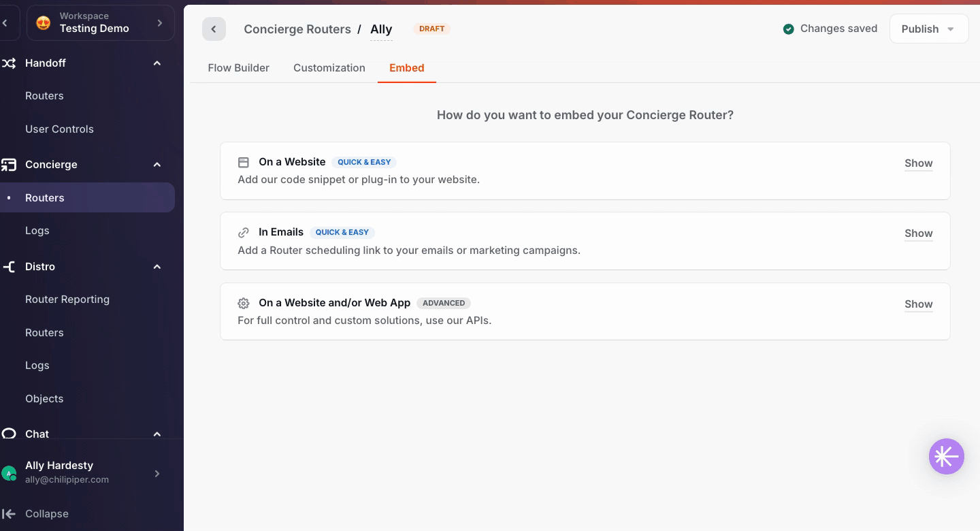Show the On a Website embed option

point(918,163)
